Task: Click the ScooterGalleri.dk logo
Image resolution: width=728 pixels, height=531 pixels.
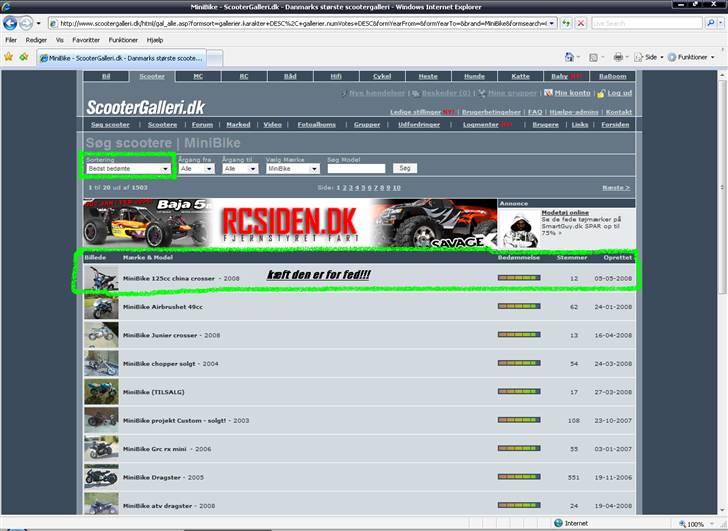Action: click(145, 108)
